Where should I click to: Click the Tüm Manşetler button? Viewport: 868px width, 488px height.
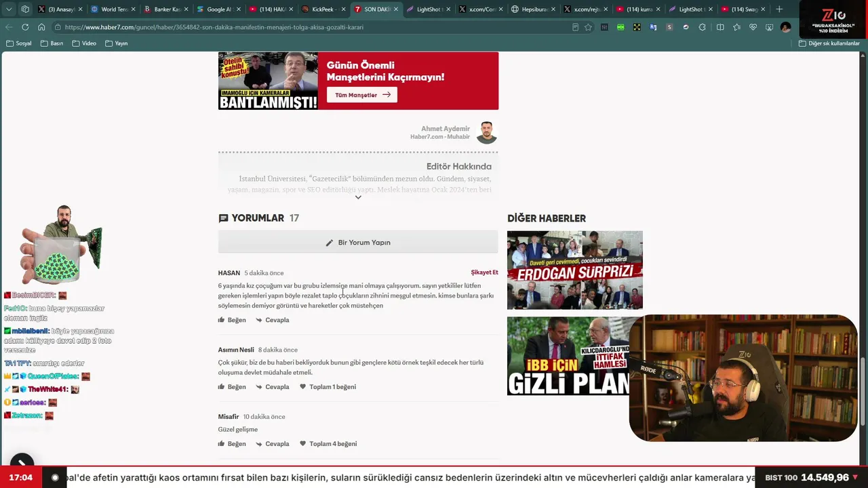point(362,95)
